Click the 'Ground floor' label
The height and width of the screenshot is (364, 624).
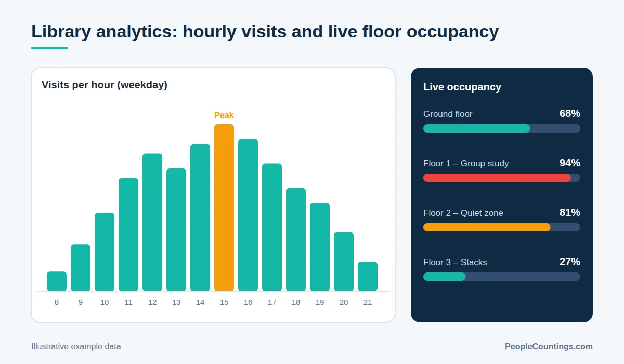click(448, 114)
